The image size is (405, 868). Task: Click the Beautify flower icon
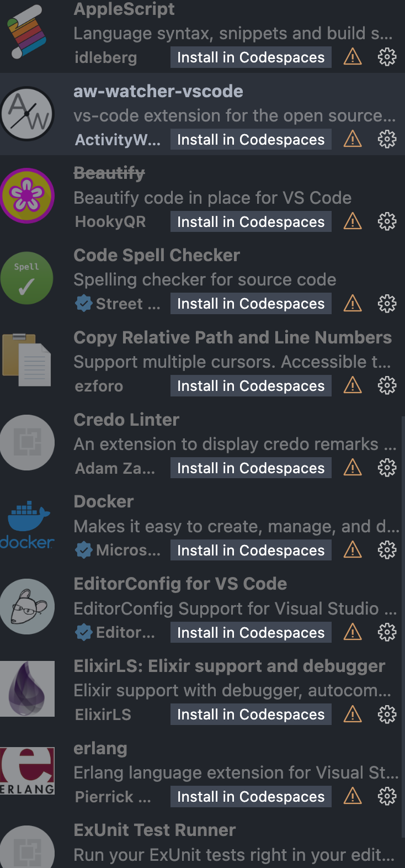click(x=27, y=196)
